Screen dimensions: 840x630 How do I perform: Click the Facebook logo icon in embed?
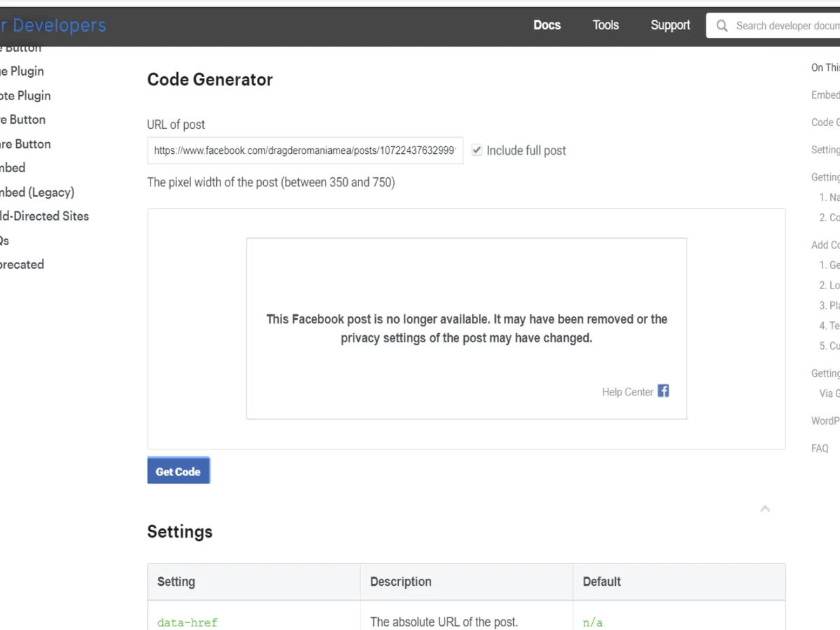tap(663, 391)
